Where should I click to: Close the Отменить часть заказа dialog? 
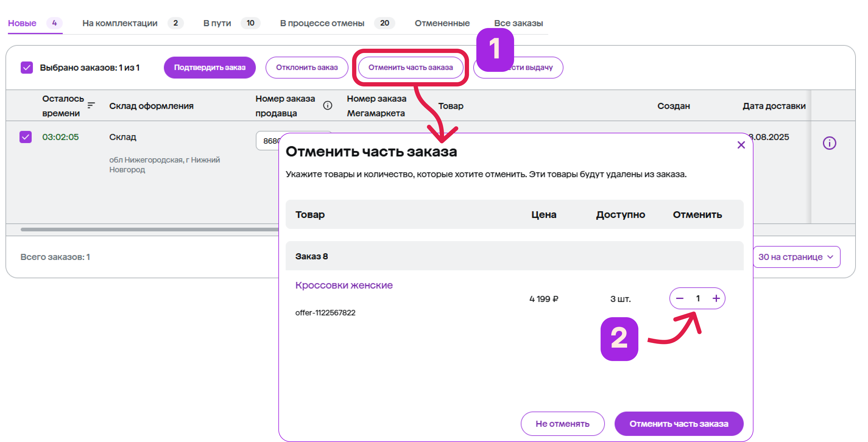[741, 145]
